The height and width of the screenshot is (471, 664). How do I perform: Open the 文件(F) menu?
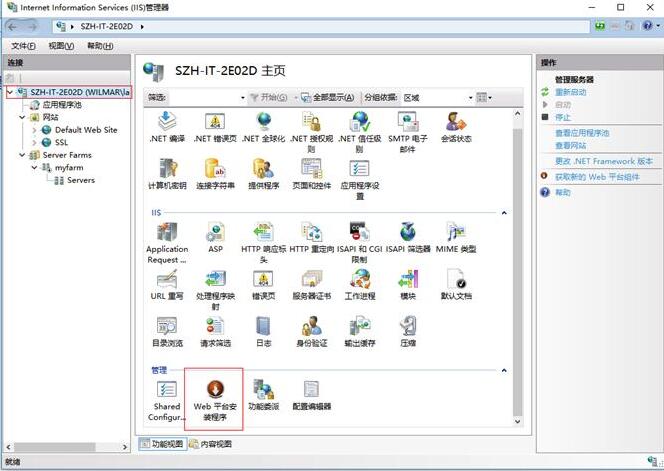23,46
